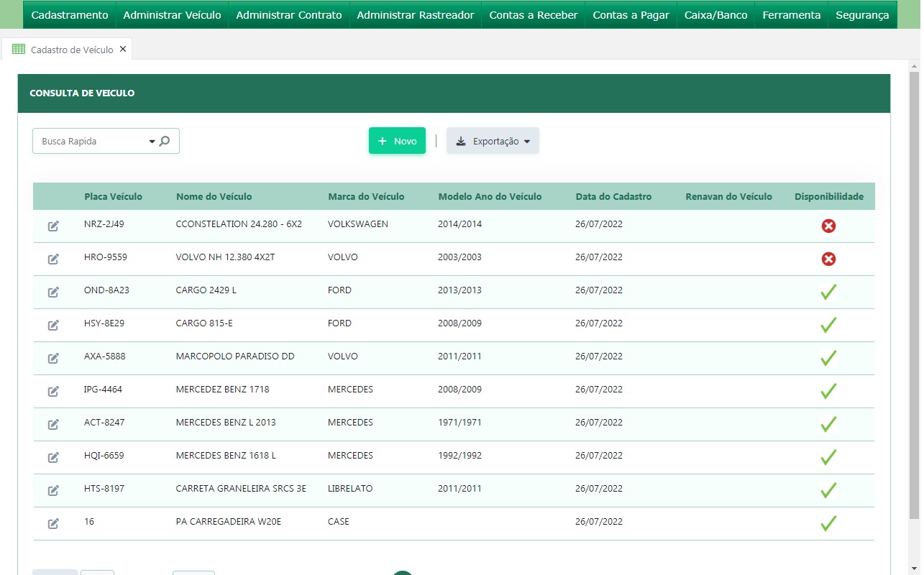Image resolution: width=924 pixels, height=575 pixels.
Task: Open the Cadastramento menu
Action: pos(70,15)
